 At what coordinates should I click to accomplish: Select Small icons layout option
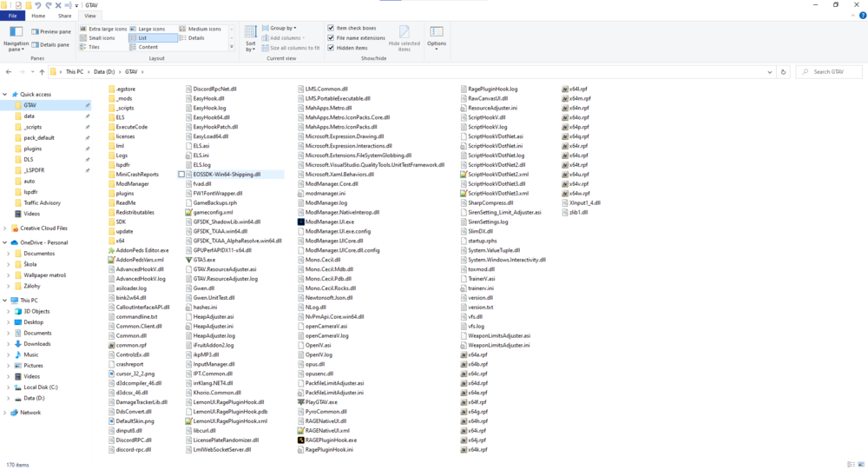103,37
